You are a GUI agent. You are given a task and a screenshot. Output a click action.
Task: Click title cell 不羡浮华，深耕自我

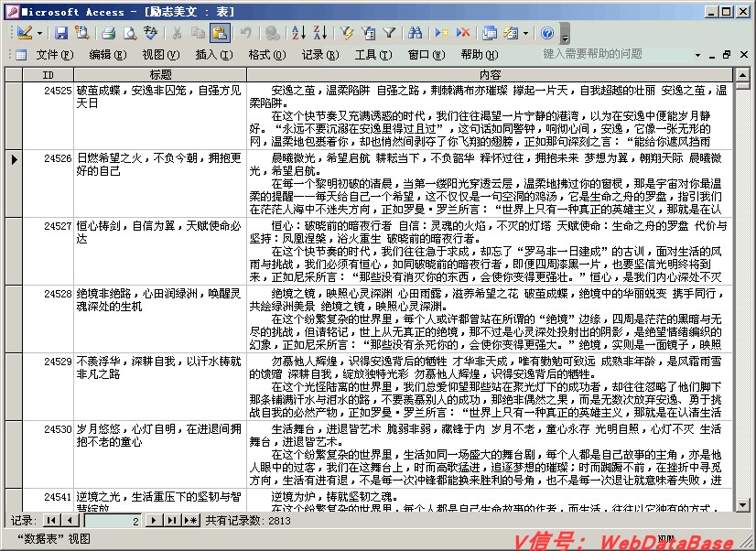point(160,386)
